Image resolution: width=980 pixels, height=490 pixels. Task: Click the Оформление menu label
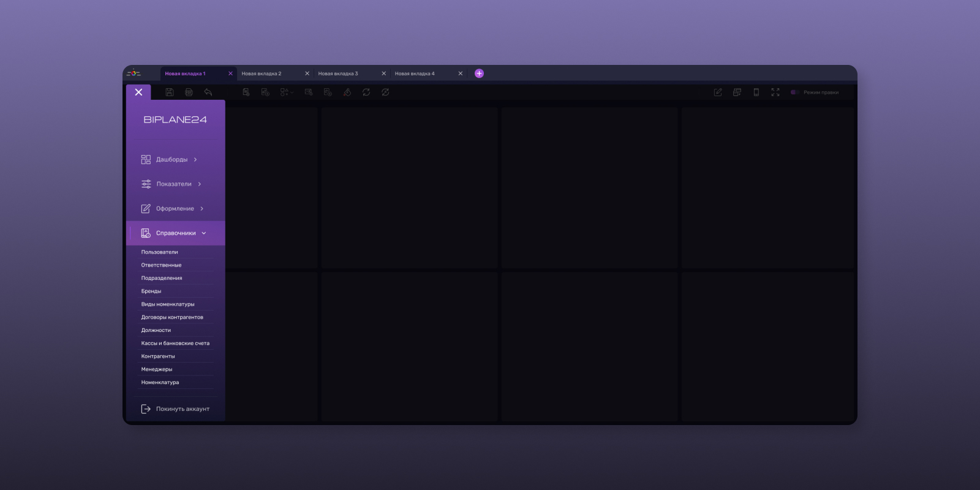[175, 208]
